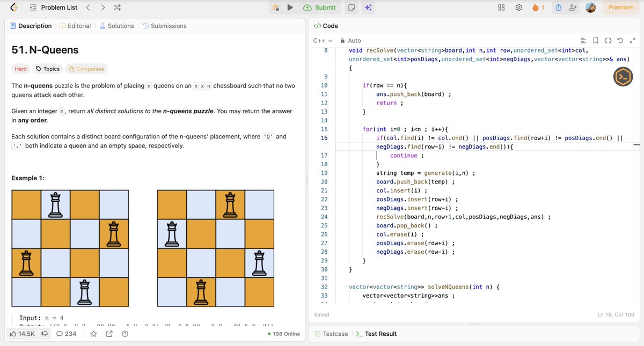Select the Code panel tab
The height and width of the screenshot is (346, 644).
[326, 26]
